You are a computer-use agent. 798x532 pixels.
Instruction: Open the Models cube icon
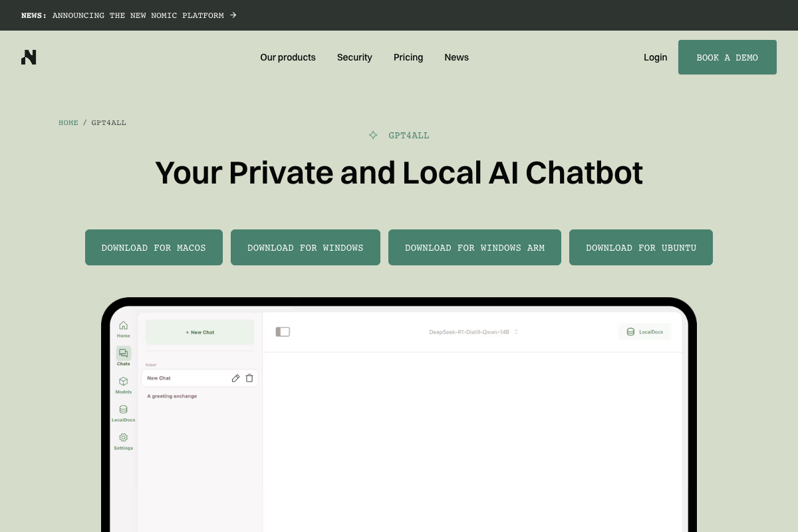pyautogui.click(x=123, y=382)
